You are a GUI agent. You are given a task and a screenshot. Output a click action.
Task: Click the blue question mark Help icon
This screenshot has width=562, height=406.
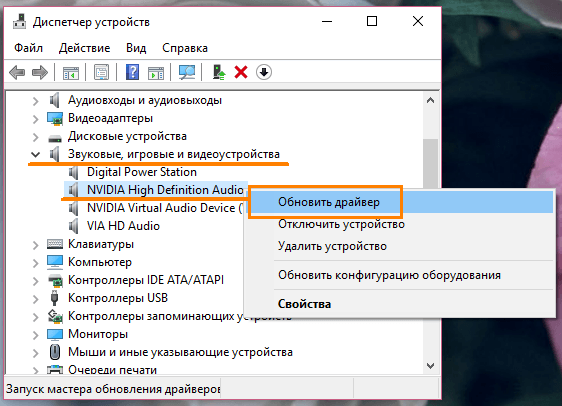(132, 72)
